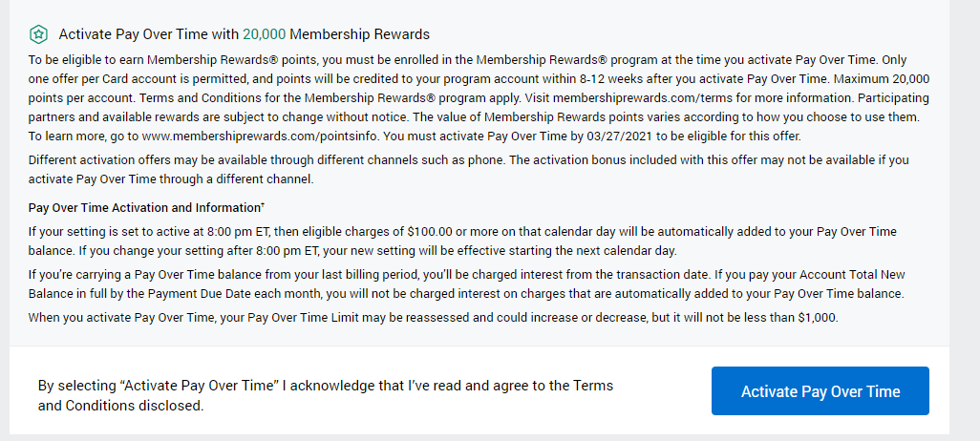980x441 pixels.
Task: Click the acknowledgment text beside the blue button
Action: pyautogui.click(x=326, y=395)
